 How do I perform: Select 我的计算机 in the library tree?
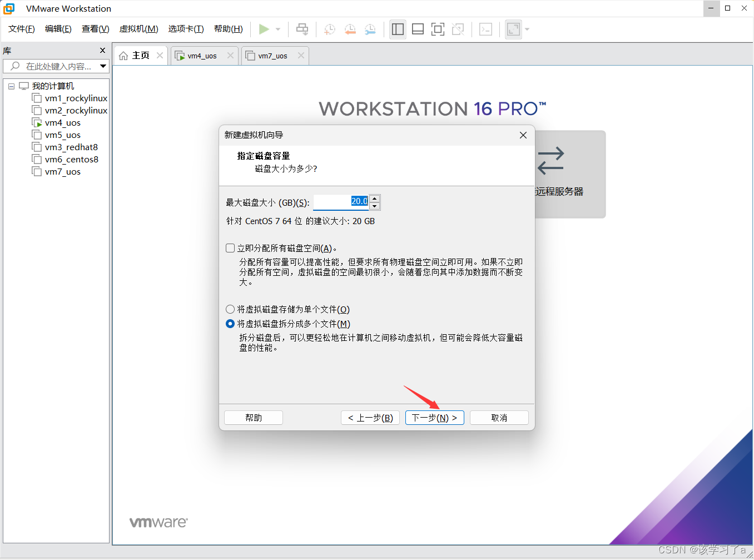(x=53, y=86)
